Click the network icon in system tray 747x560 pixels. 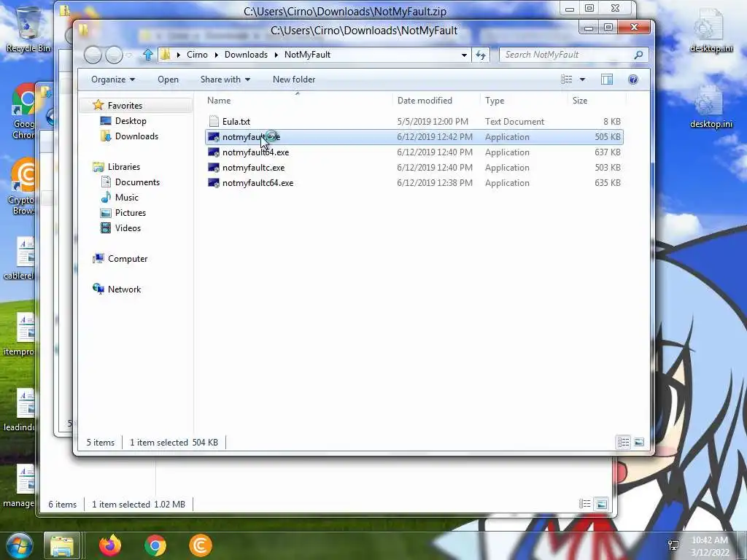click(673, 545)
